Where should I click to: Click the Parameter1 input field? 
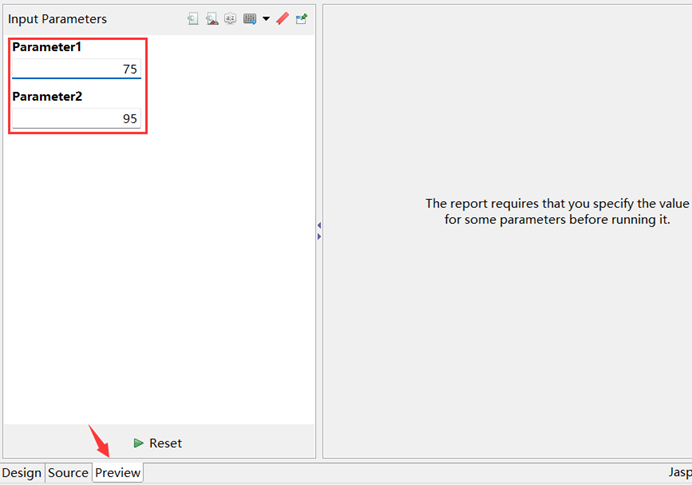(x=77, y=69)
